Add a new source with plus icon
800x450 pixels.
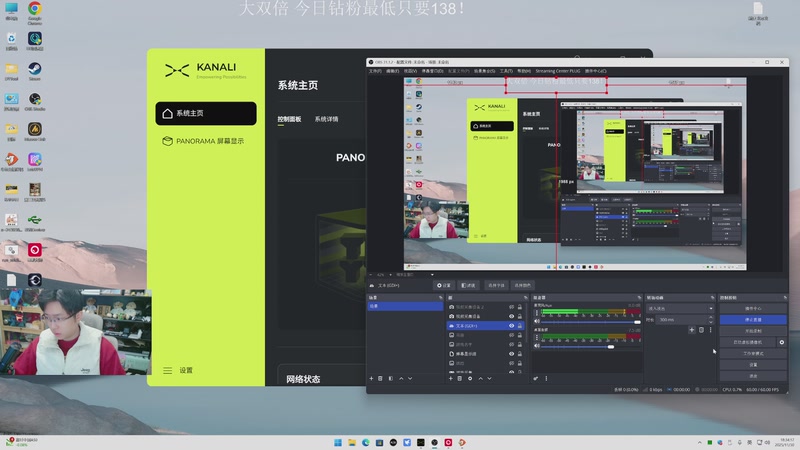[x=451, y=379]
